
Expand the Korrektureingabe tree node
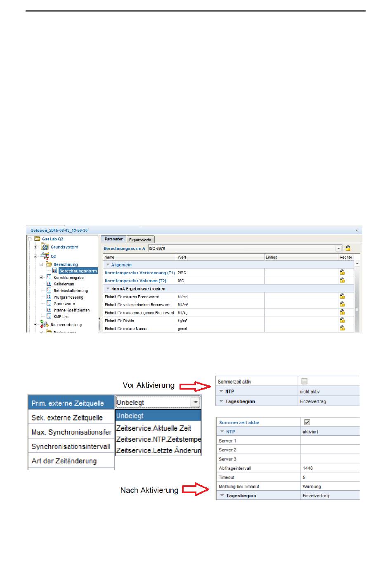pyautogui.click(x=41, y=278)
